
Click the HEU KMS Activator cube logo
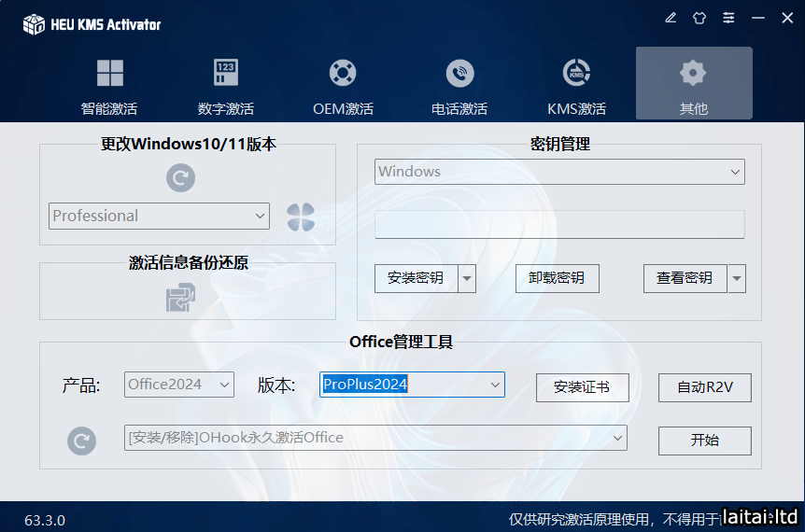[34, 24]
